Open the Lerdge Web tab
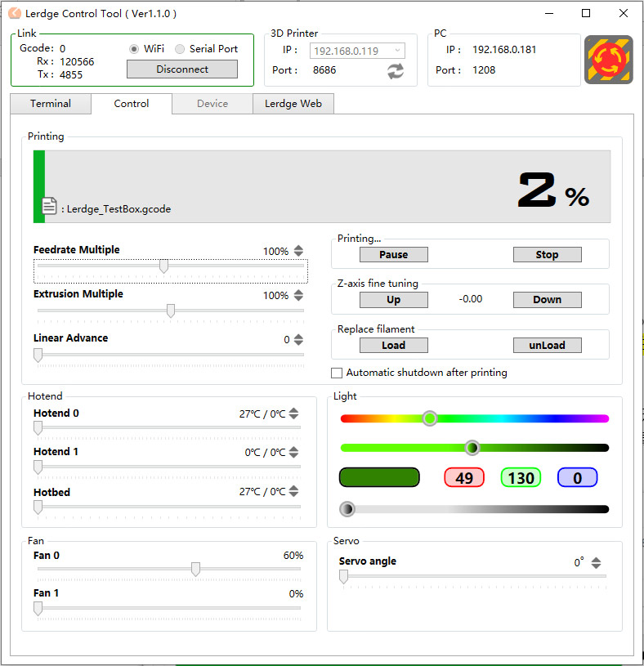The width and height of the screenshot is (644, 666). coord(293,104)
